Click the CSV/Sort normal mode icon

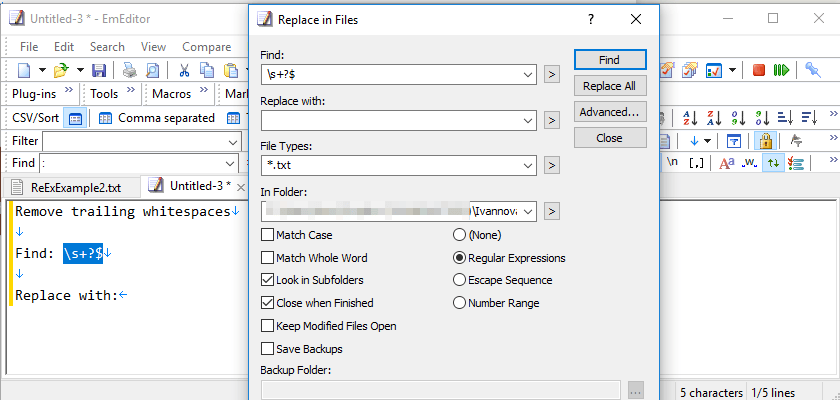click(x=76, y=118)
